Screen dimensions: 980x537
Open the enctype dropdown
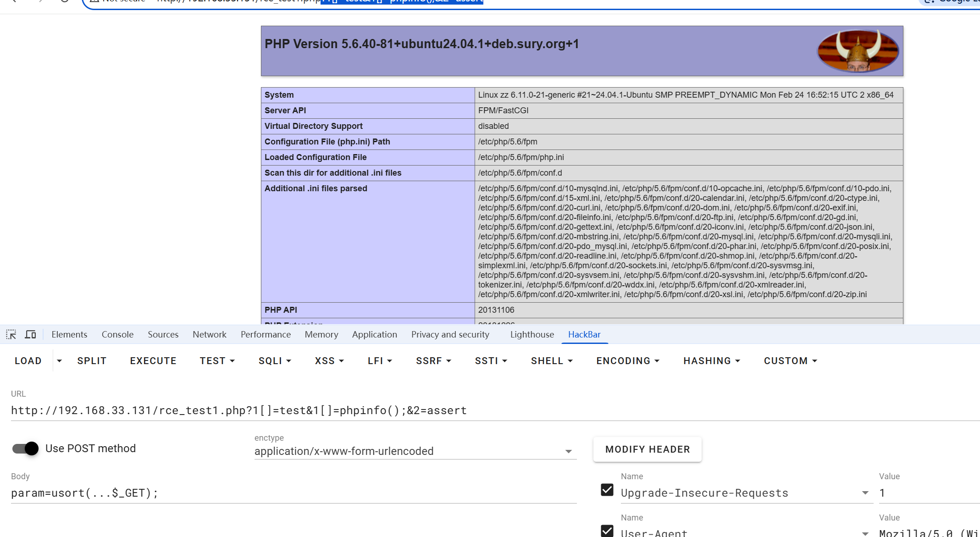point(568,452)
